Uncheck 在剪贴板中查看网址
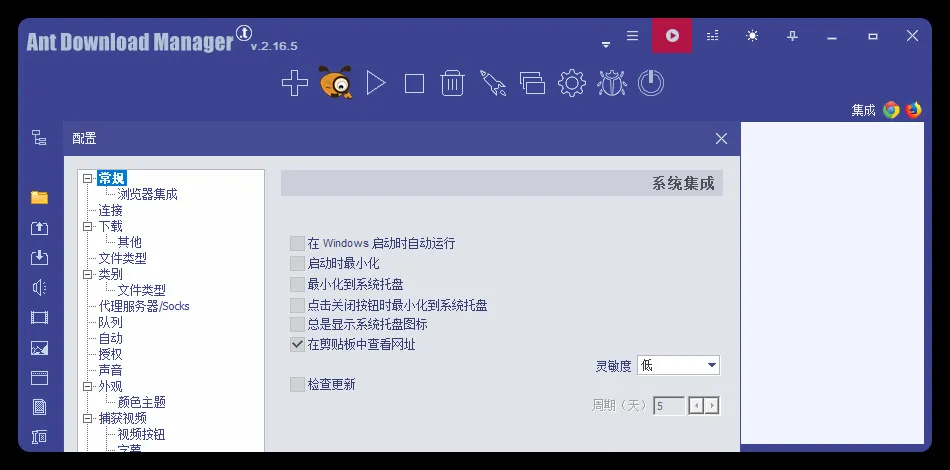Image resolution: width=950 pixels, height=470 pixels. click(x=297, y=345)
